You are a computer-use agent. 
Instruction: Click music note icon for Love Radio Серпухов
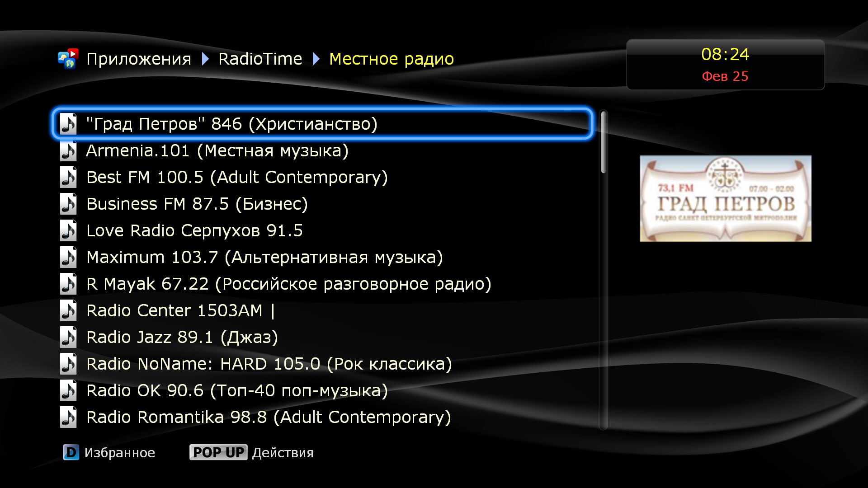(x=68, y=231)
